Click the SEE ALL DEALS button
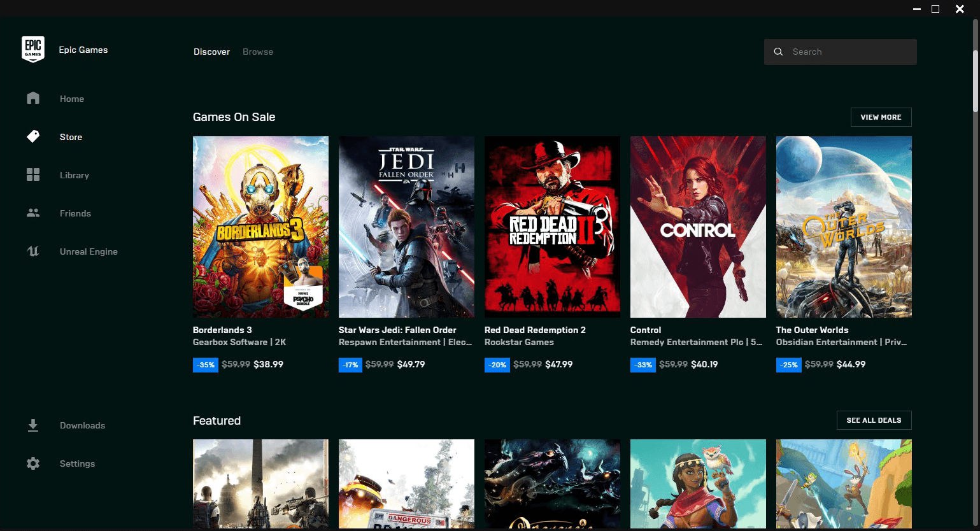Viewport: 980px width, 531px height. (x=874, y=420)
